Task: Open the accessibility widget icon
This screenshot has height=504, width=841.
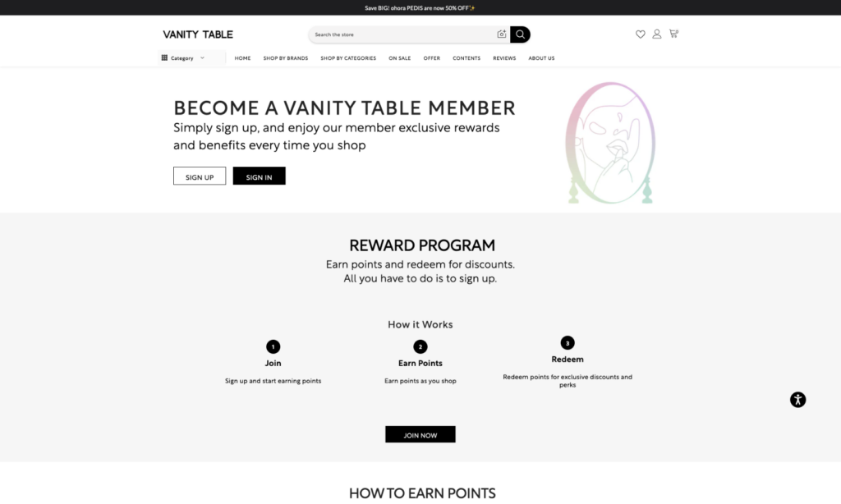Action: click(797, 400)
